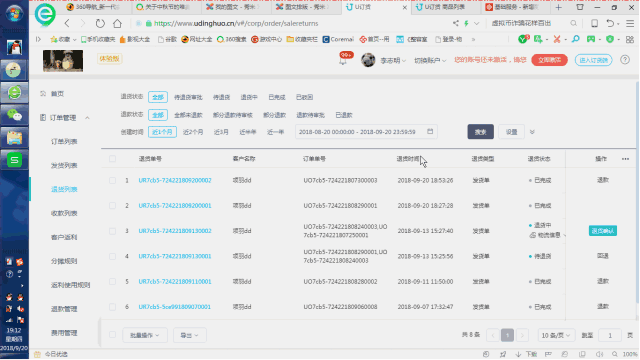Reload the page with the refresh icon

point(100,23)
